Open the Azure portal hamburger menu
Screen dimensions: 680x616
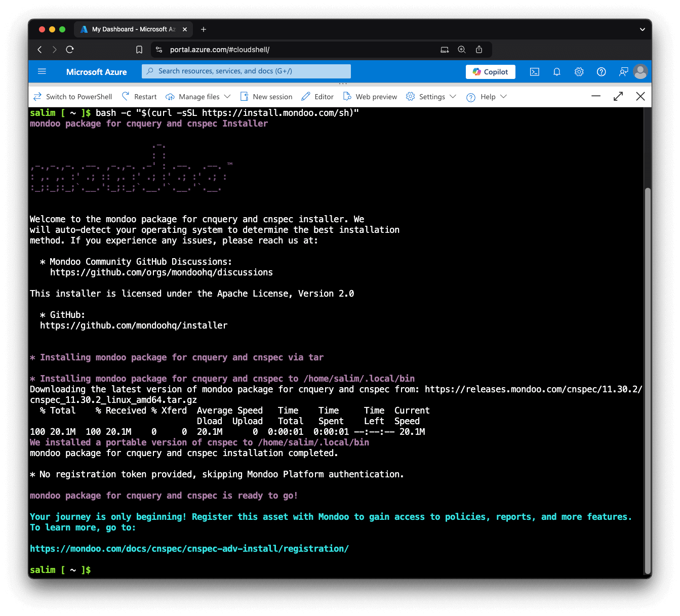pyautogui.click(x=42, y=71)
